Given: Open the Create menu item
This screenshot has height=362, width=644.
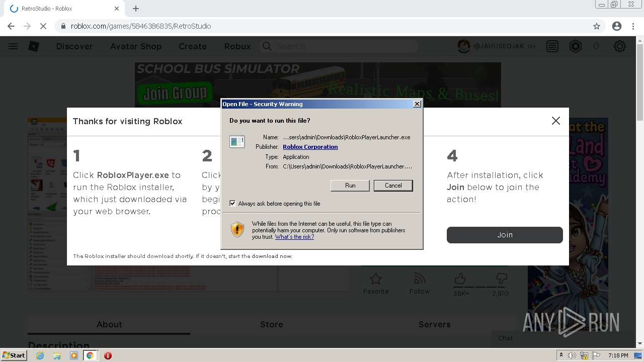Looking at the screenshot, I should (193, 46).
